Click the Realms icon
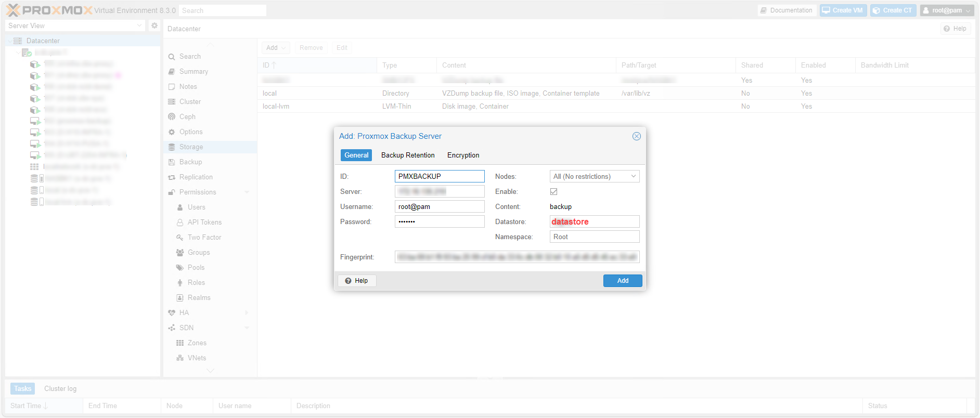The width and height of the screenshot is (980, 418). (180, 298)
